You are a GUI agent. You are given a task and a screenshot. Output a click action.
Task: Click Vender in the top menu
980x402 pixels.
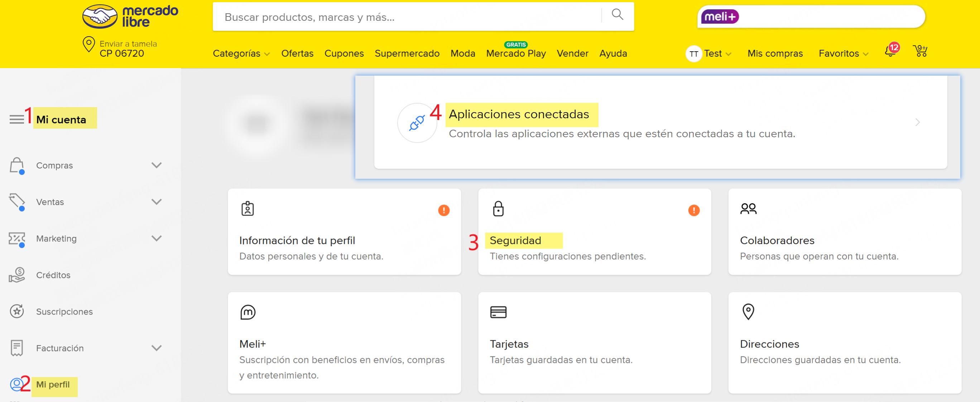[572, 53]
